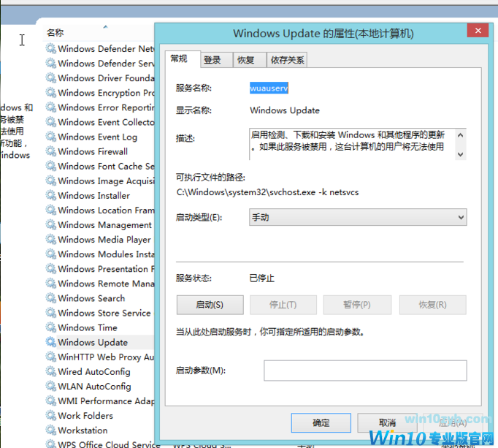The height and width of the screenshot is (448, 498).
Task: Click the gear icon beside Windows Image Acquisition
Action: tap(50, 181)
